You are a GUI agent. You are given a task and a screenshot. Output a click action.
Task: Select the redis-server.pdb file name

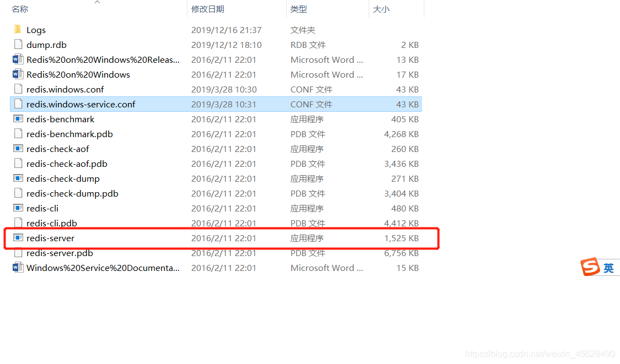click(x=60, y=253)
